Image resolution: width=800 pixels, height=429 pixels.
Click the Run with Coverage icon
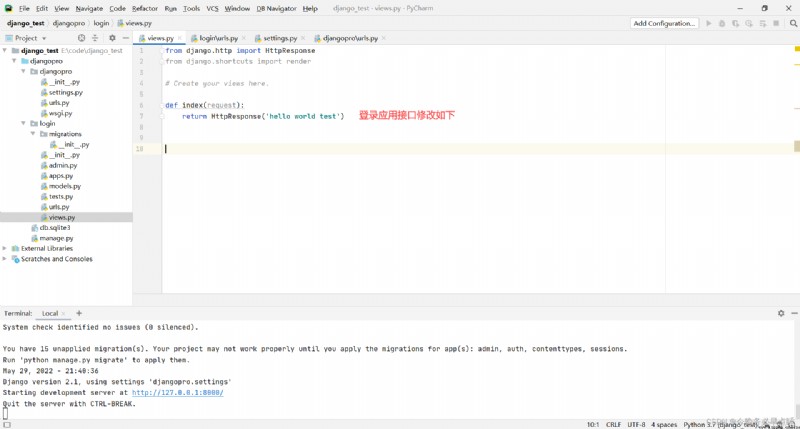click(x=735, y=23)
